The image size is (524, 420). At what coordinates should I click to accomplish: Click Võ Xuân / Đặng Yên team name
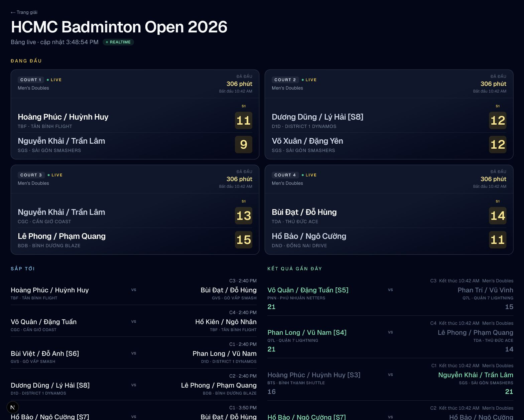(307, 141)
